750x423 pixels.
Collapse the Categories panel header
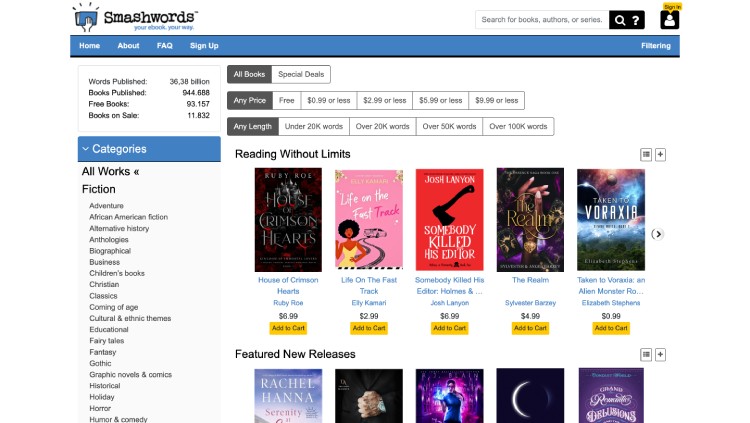(149, 149)
